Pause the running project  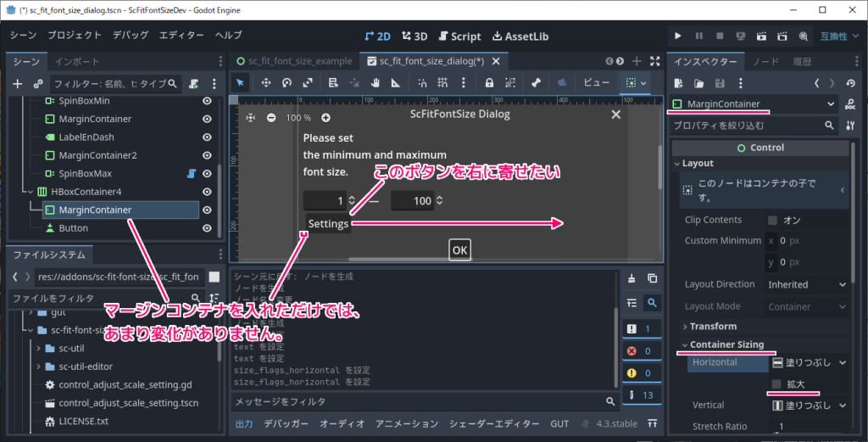pyautogui.click(x=699, y=36)
